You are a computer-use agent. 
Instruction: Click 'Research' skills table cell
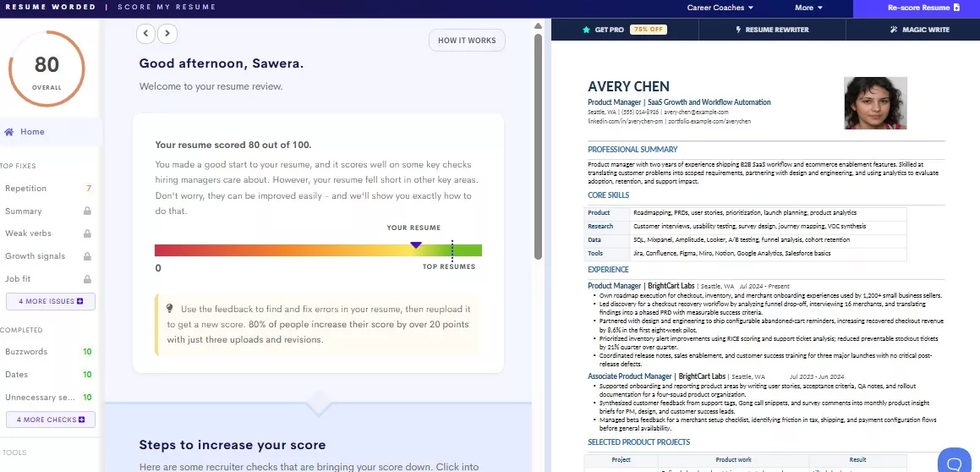(607, 227)
